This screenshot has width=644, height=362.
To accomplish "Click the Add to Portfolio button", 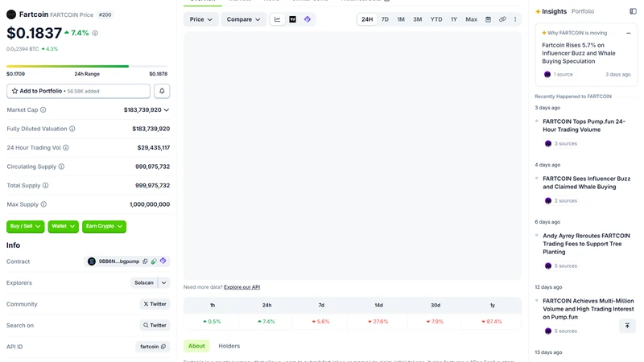I will tap(78, 91).
